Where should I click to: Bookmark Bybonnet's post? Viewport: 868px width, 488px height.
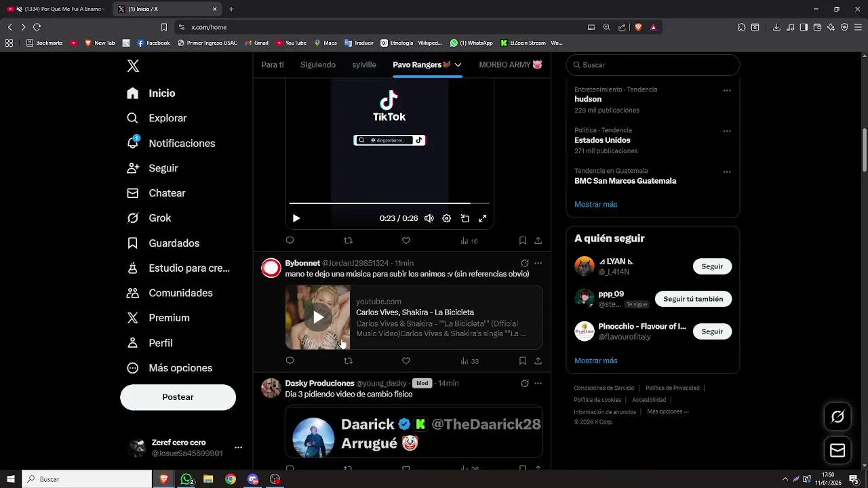[523, 361]
